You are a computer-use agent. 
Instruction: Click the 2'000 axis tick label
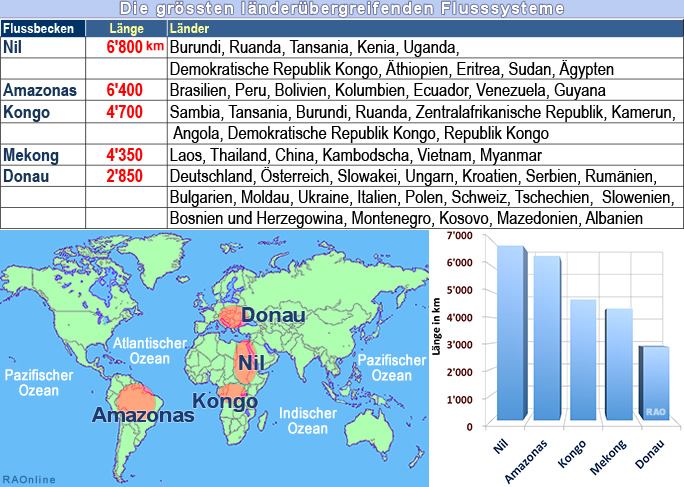point(460,372)
